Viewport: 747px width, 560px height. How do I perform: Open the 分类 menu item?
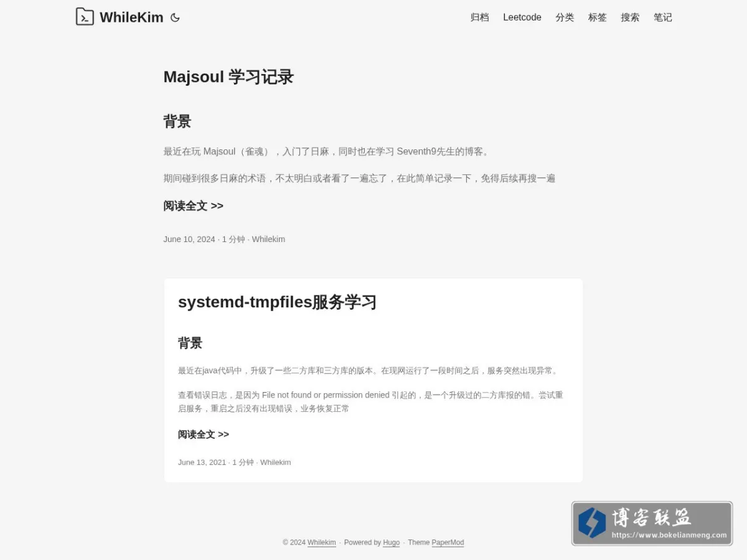[565, 17]
